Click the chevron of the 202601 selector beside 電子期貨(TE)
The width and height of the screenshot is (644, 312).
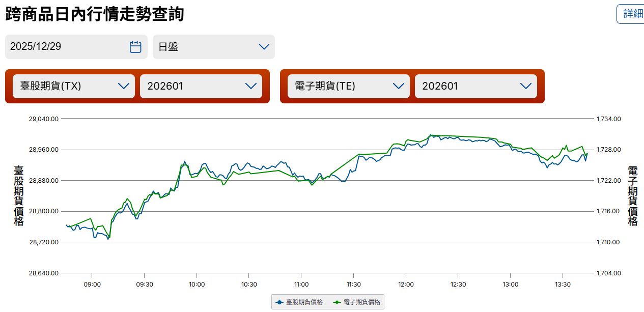[x=526, y=86]
